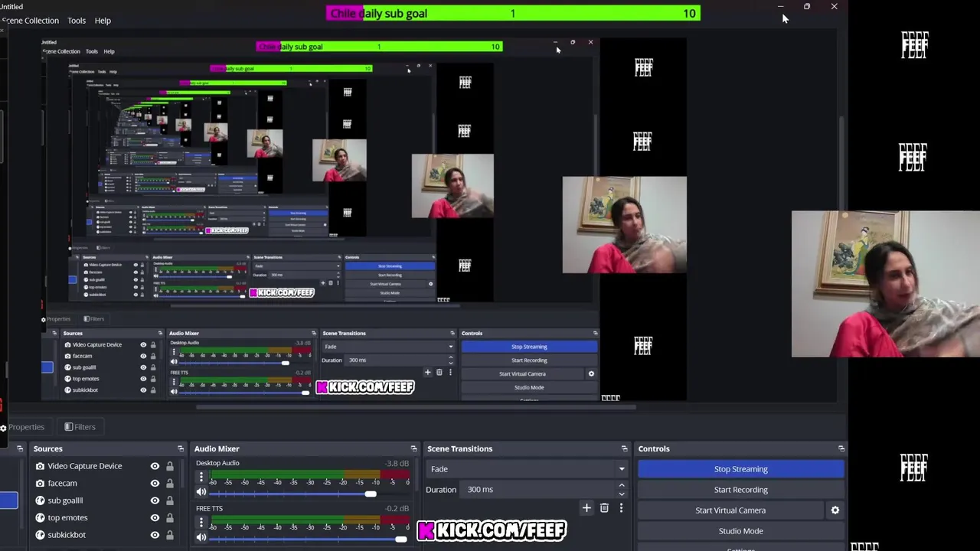Pop out the Sources dock
The height and width of the screenshot is (551, 980).
(x=181, y=448)
